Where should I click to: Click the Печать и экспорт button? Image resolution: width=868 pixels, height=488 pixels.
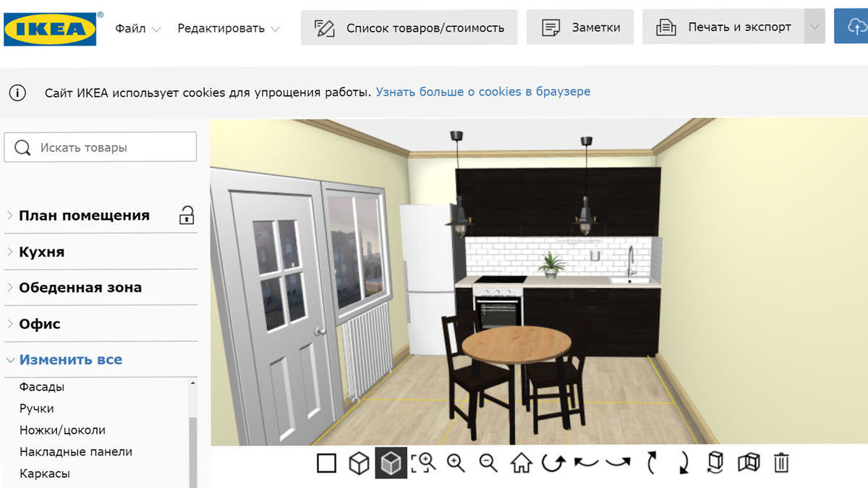[723, 27]
